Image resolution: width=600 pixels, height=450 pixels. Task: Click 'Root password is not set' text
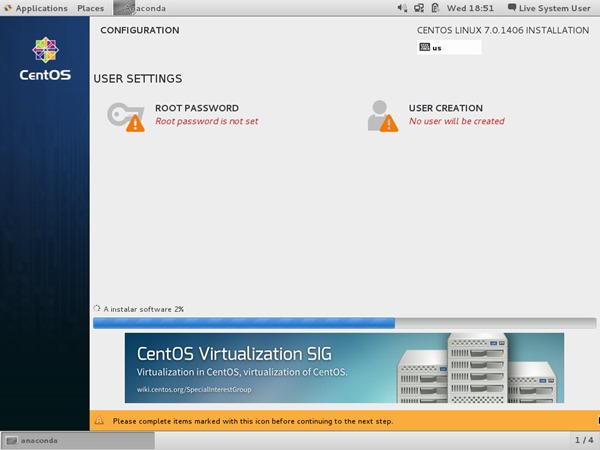coord(207,121)
